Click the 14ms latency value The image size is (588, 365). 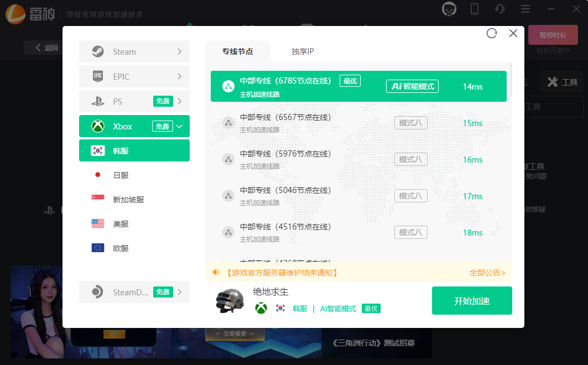[x=472, y=87]
